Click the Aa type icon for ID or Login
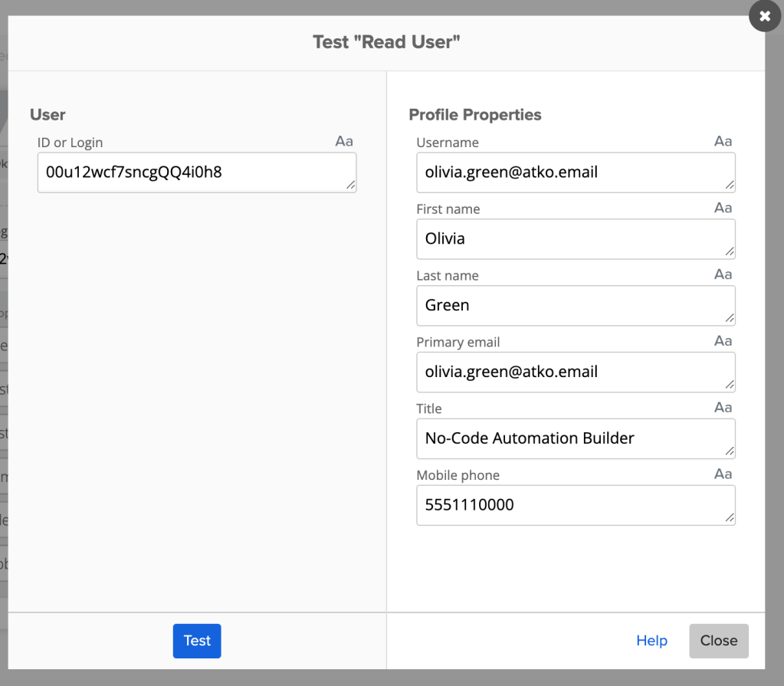The image size is (784, 686). pos(344,142)
